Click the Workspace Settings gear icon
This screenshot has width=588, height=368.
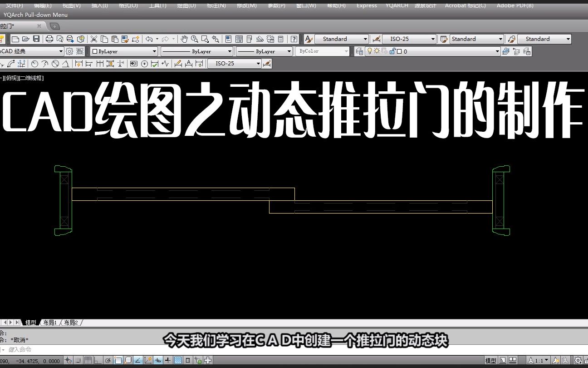(x=69, y=51)
